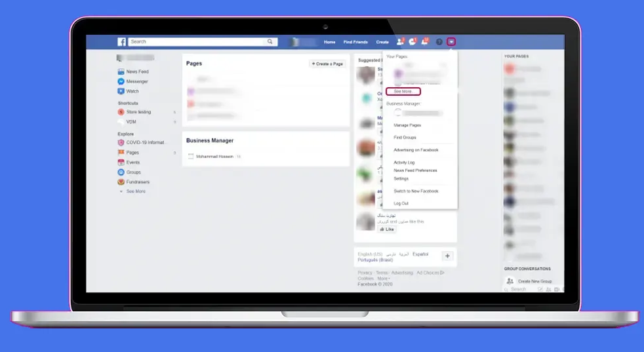Open News Feed Preferences menu item
The height and width of the screenshot is (352, 644).
tap(415, 170)
